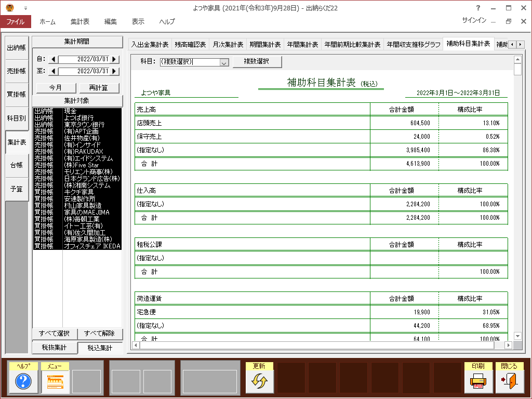Select (株)Five Star in the target list
Image resolution: width=532 pixels, height=399 pixels.
77,165
